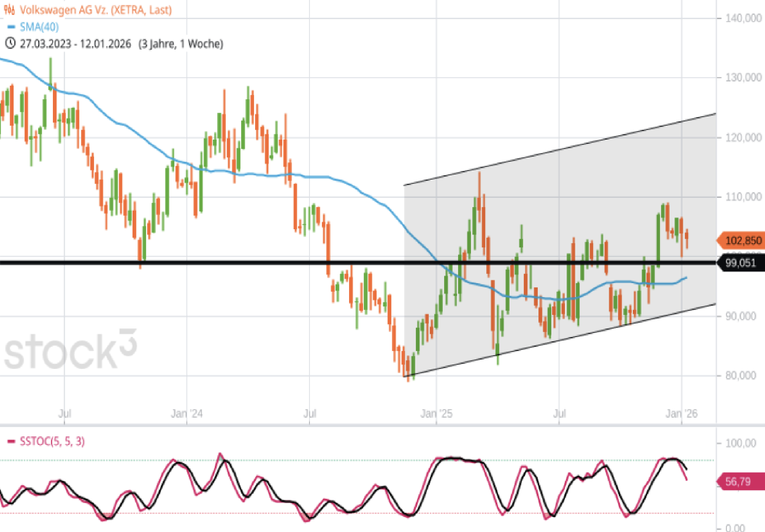Click the 3 Jahre, 1 Woche timeframe label

[181, 44]
